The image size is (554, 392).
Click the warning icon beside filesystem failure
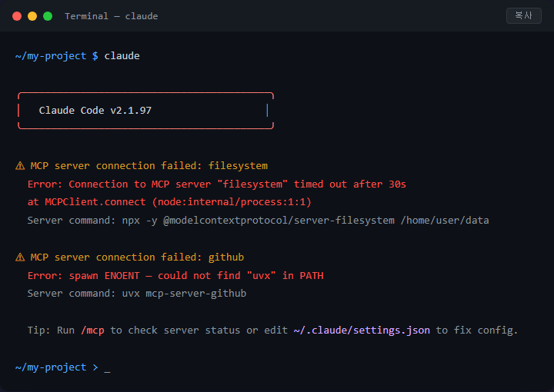[20, 165]
